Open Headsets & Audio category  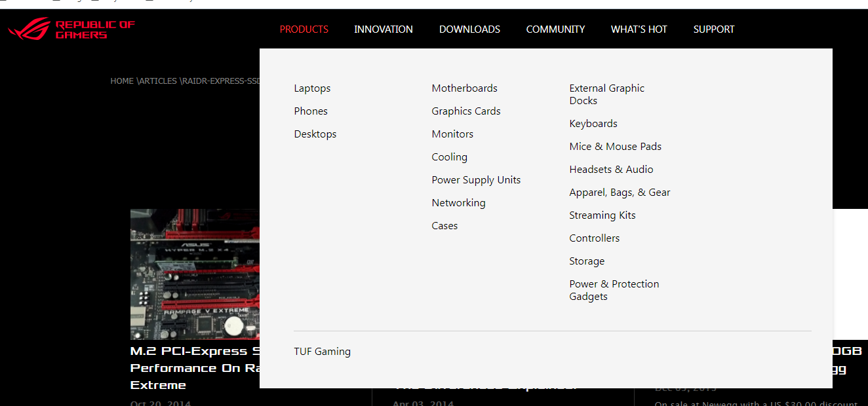(611, 170)
